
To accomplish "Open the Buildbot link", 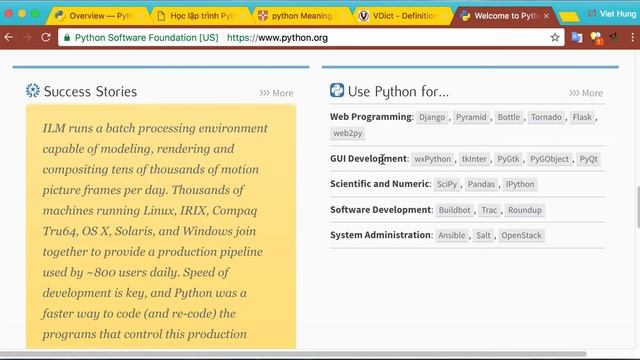I will point(454,210).
